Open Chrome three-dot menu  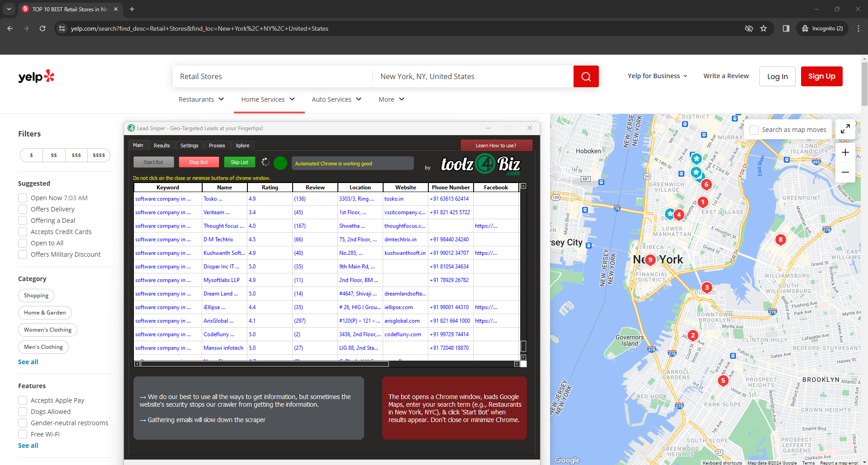(x=858, y=28)
